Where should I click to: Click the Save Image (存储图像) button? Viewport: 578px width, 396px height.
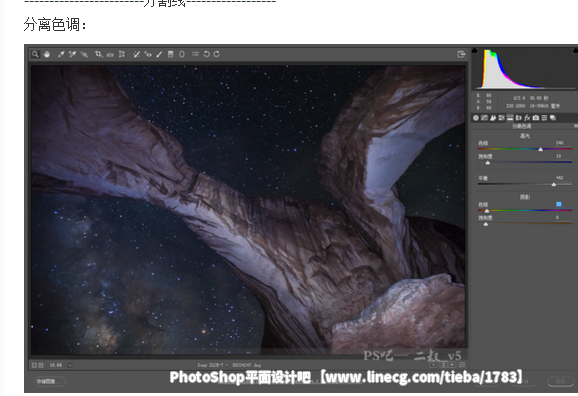49,381
